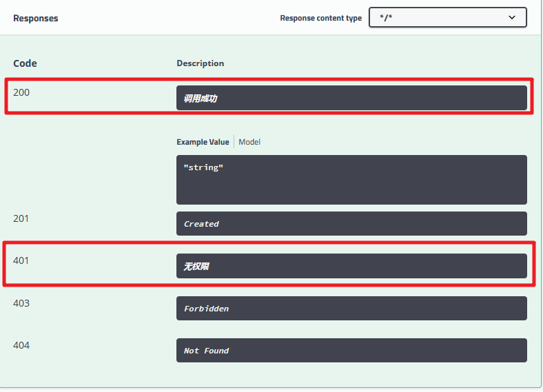
Task: Click the Code column header
Action: click(25, 63)
